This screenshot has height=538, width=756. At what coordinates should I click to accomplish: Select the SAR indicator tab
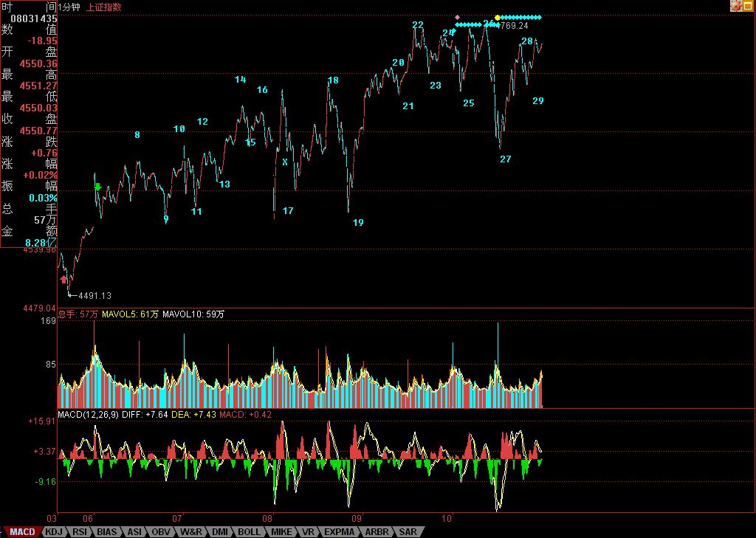[407, 531]
